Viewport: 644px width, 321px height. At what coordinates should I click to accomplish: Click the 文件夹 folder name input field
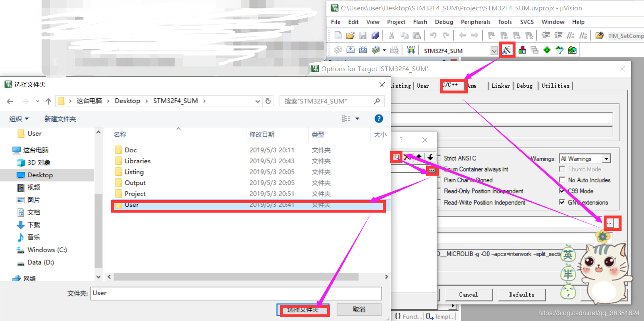236,293
